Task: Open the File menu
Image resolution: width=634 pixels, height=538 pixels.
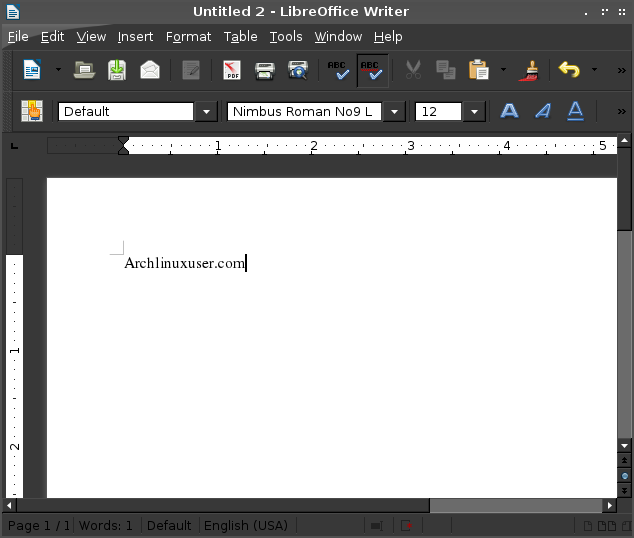Action: (x=18, y=37)
